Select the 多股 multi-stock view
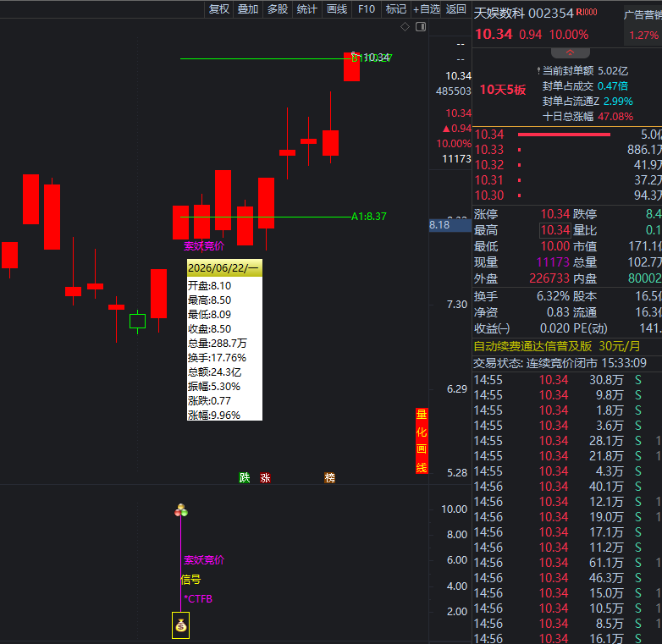662x644 pixels. pos(278,8)
